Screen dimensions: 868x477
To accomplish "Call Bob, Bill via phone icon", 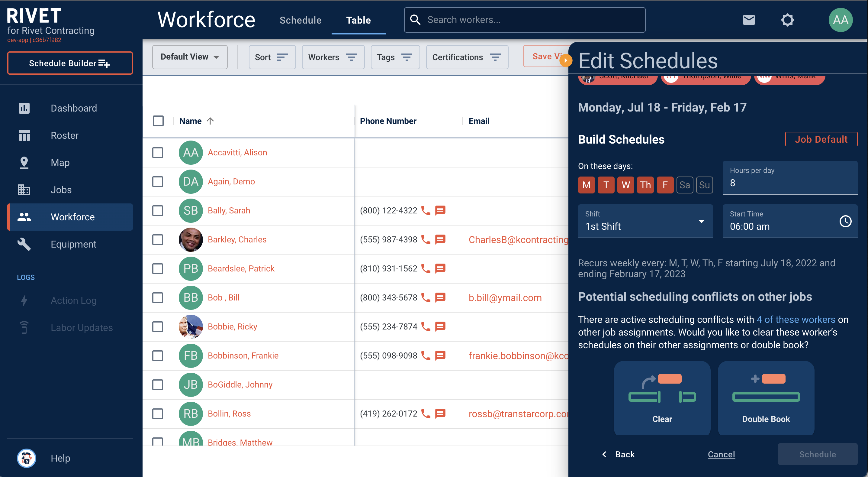I will (426, 297).
